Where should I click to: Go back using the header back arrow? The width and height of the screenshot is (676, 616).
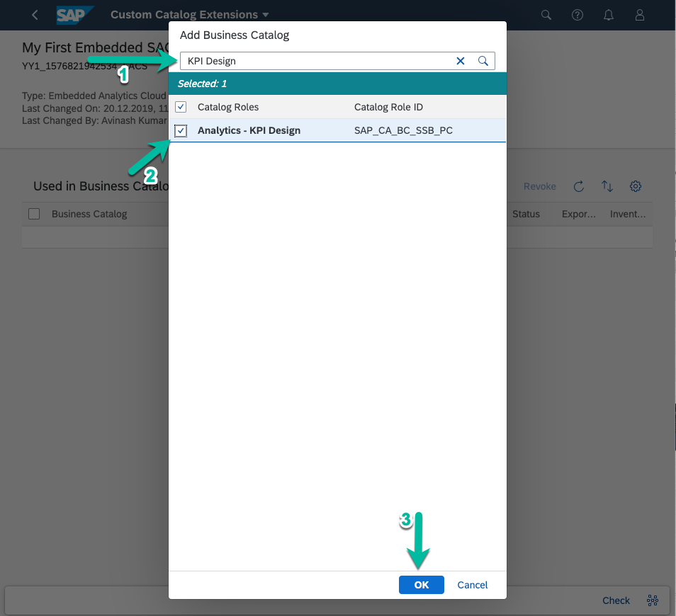35,15
